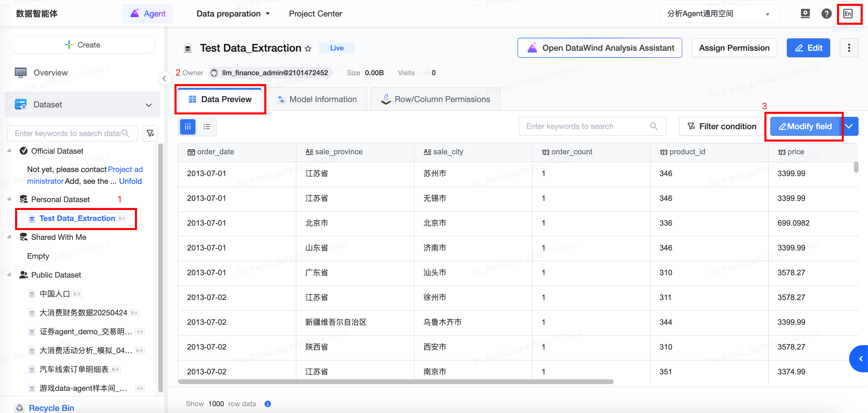Click the order_count column header

point(591,152)
